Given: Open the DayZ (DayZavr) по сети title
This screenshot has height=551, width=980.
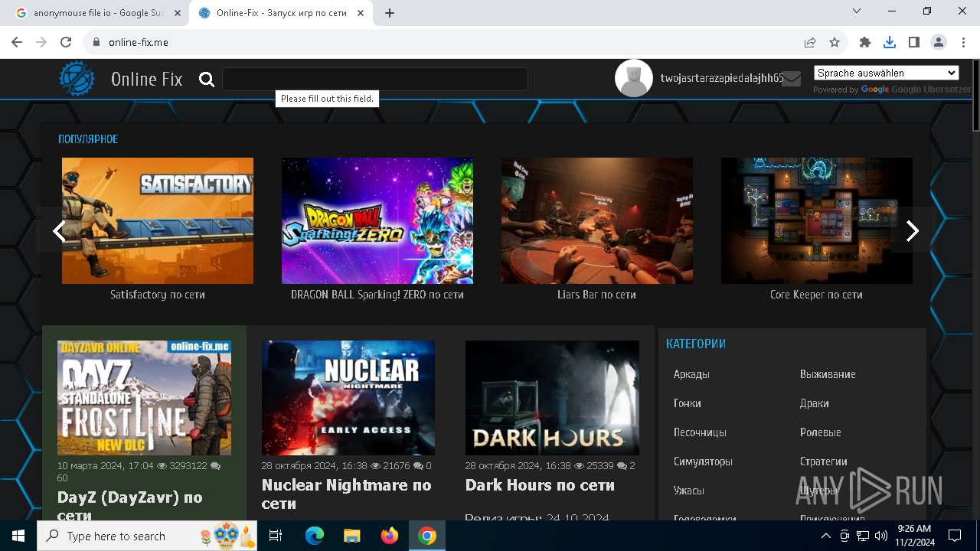Looking at the screenshot, I should (130, 507).
